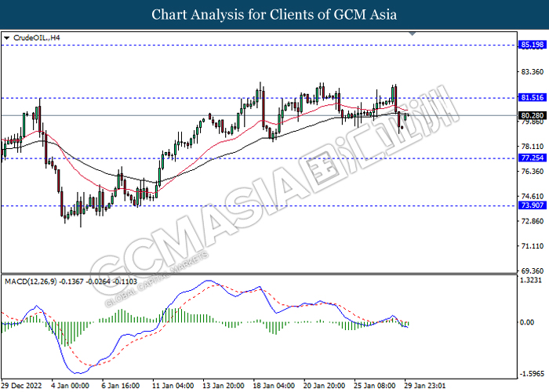Select the 73.907 support level label
Screen dimensions: 549x392
[533, 205]
